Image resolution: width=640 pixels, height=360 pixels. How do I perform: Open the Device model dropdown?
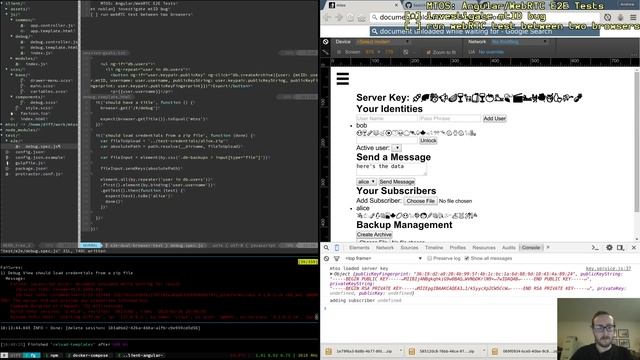[382, 42]
